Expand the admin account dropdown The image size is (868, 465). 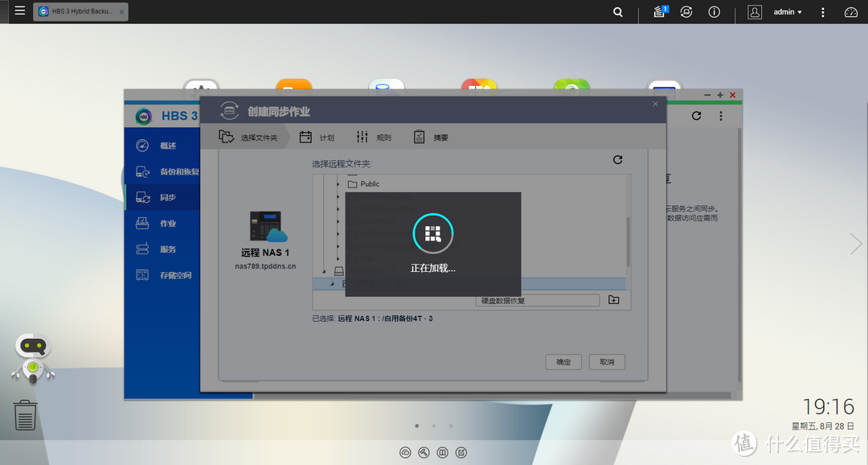[x=787, y=11]
